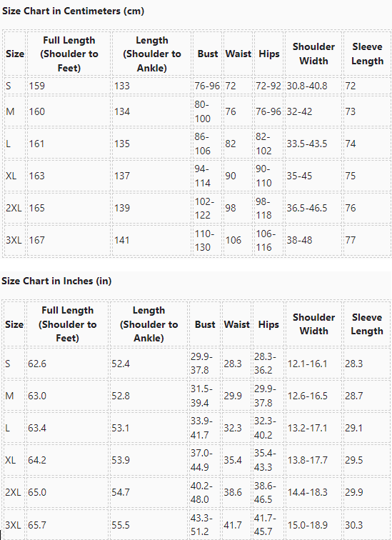Image resolution: width=392 pixels, height=540 pixels.
Task: Select the 53.1 shoulder-to-ankle length for L
Action: click(121, 428)
